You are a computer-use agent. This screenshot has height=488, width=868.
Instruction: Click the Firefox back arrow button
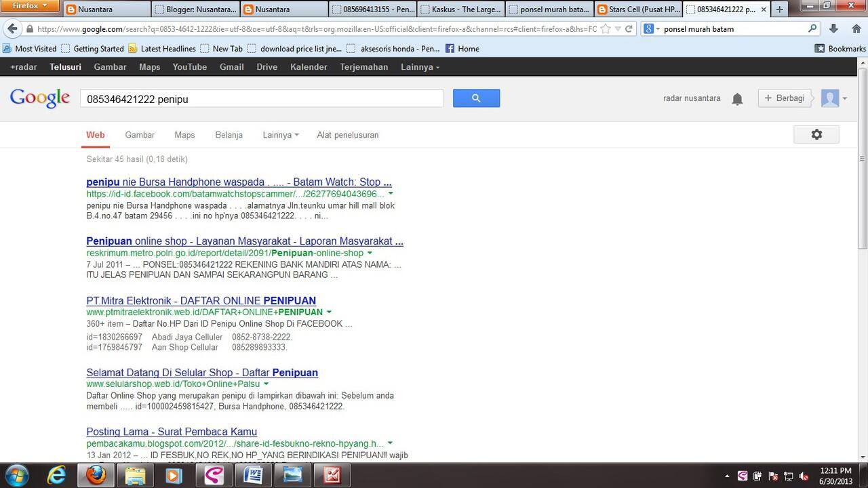(x=12, y=29)
